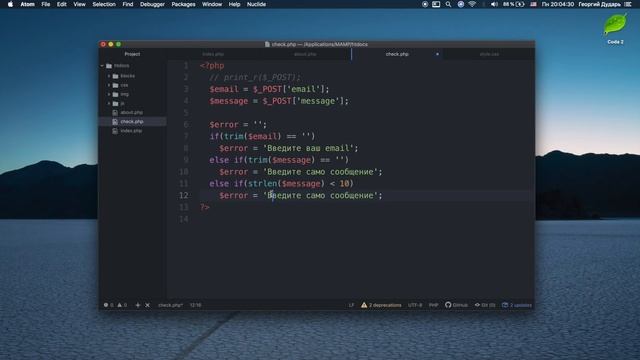Click line number 12 in the gutter
Image resolution: width=640 pixels, height=360 pixels.
(x=184, y=196)
